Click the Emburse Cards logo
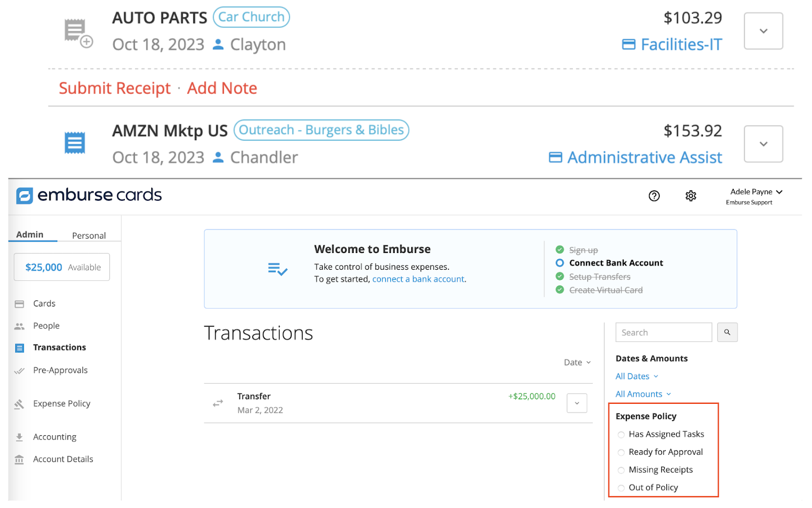812x508 pixels. click(x=89, y=195)
